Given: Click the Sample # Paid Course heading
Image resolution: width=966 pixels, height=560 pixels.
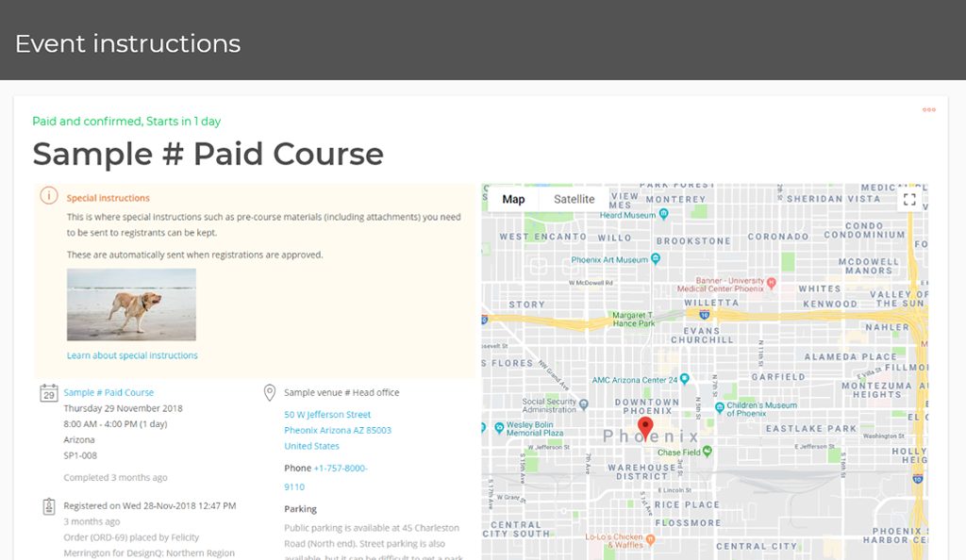Looking at the screenshot, I should pyautogui.click(x=208, y=154).
